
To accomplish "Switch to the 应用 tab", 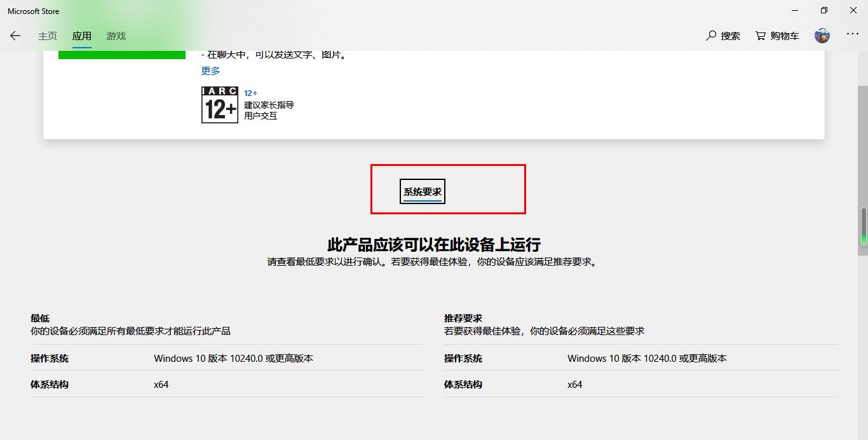I will click(82, 36).
